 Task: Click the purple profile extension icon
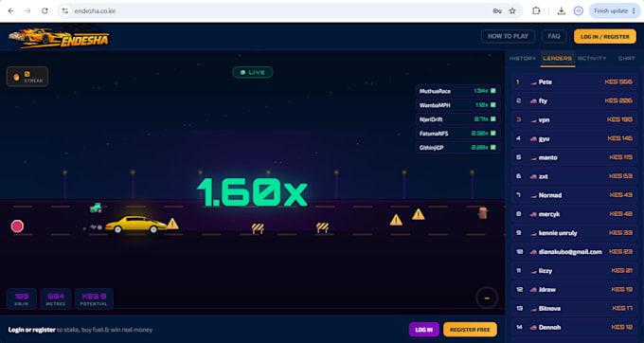tap(579, 11)
